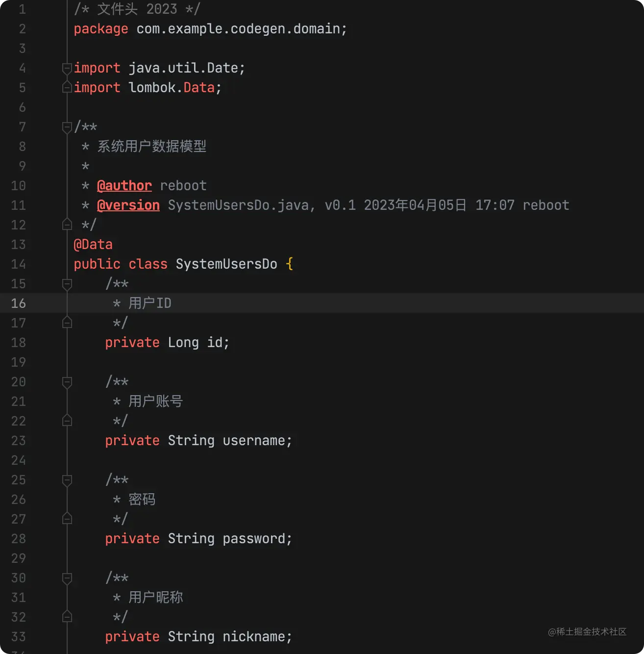Click the private keyword before String password
This screenshot has height=654, width=644.
pos(132,539)
